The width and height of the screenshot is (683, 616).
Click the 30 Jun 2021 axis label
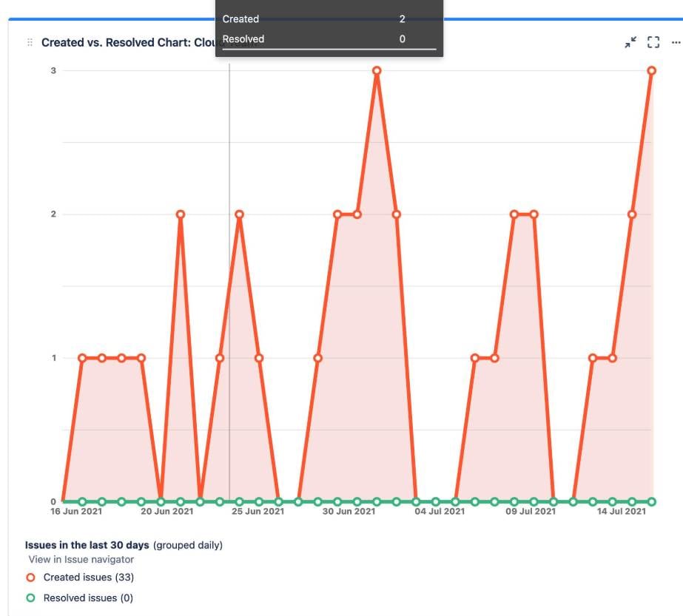click(349, 512)
